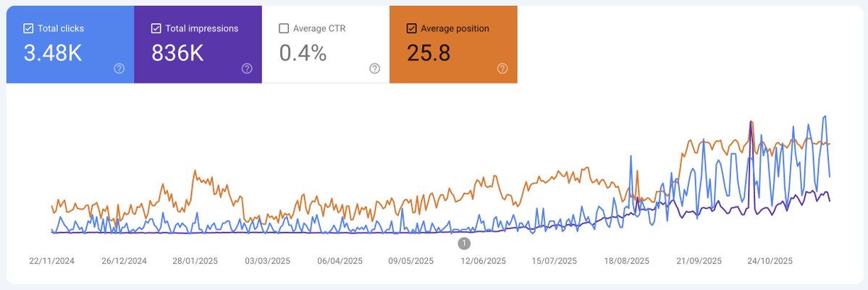868x290 pixels.
Task: Select the 06/04/2025 date on axis
Action: point(340,261)
